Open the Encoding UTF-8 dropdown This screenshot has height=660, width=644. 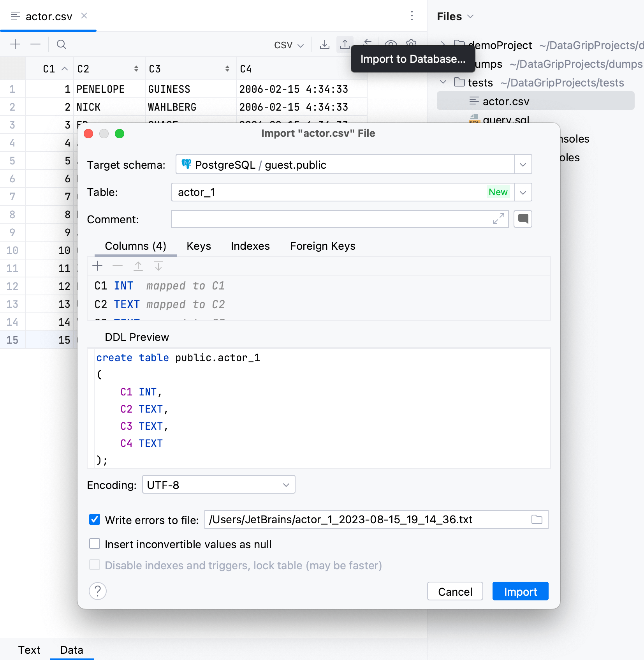(x=219, y=485)
